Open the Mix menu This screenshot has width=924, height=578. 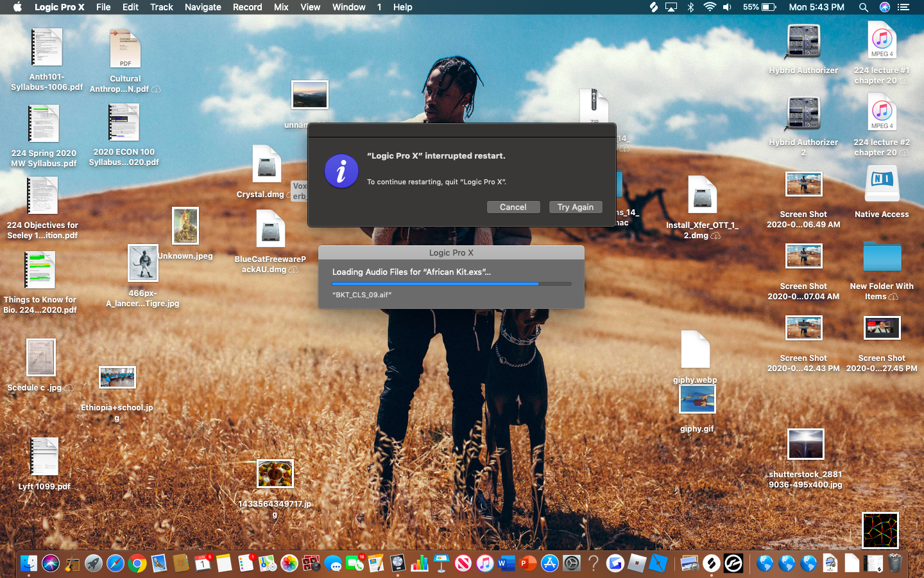pyautogui.click(x=281, y=7)
